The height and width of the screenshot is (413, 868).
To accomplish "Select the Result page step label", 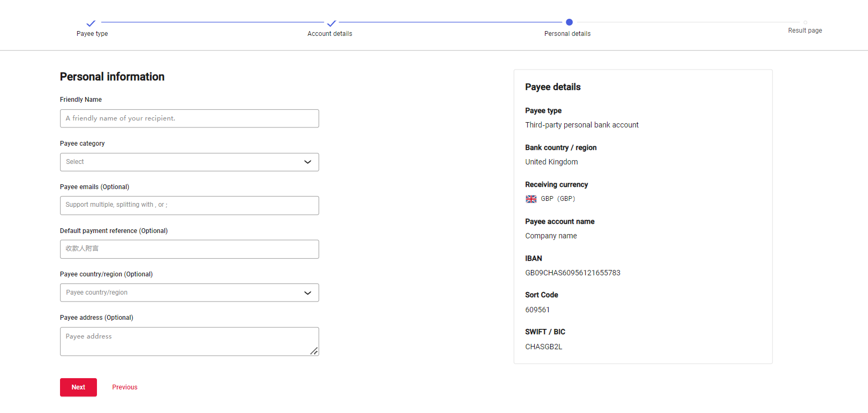I will point(805,31).
